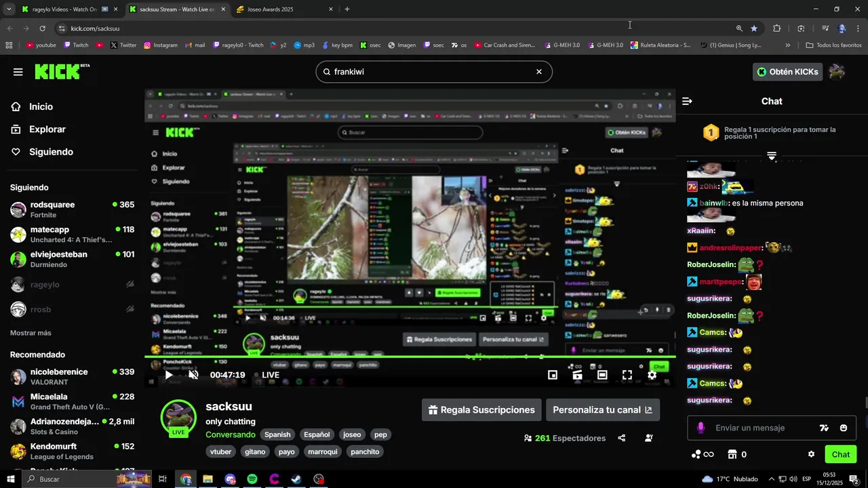868x488 pixels.
Task: Click the frankiwi search field
Action: point(434,72)
